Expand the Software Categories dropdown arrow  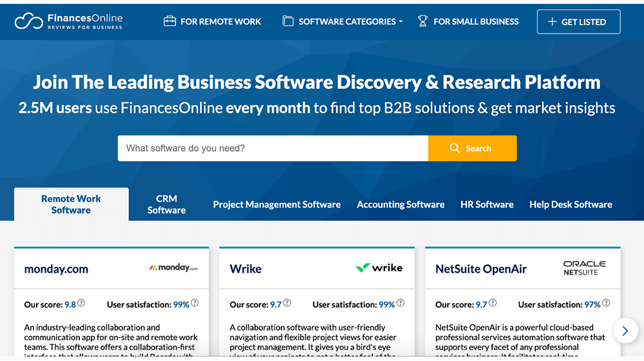click(x=401, y=22)
